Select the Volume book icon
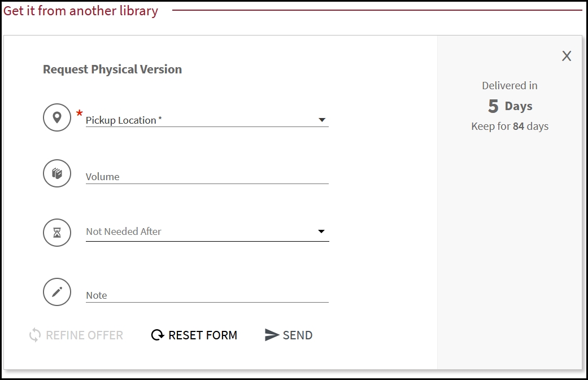This screenshot has height=380, width=588. pyautogui.click(x=56, y=173)
